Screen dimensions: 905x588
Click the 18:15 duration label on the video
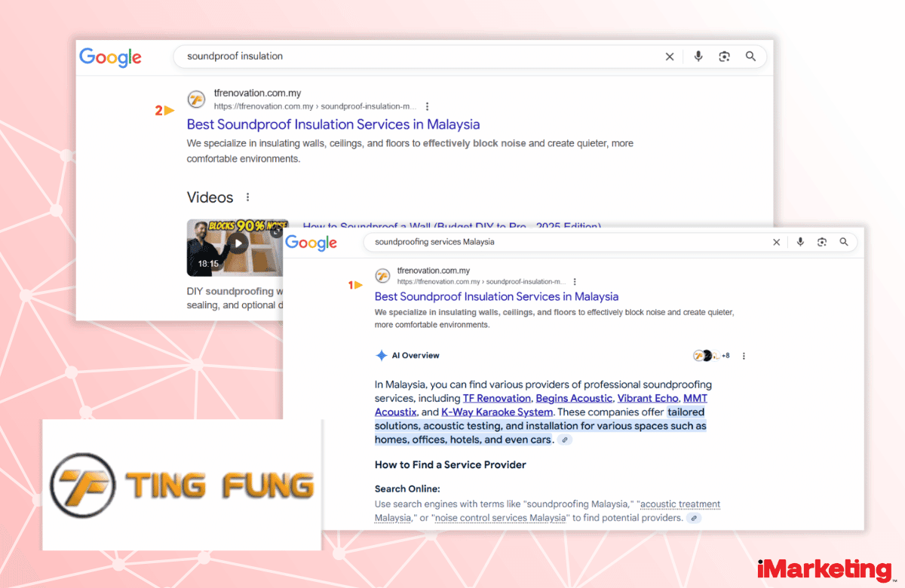[208, 264]
